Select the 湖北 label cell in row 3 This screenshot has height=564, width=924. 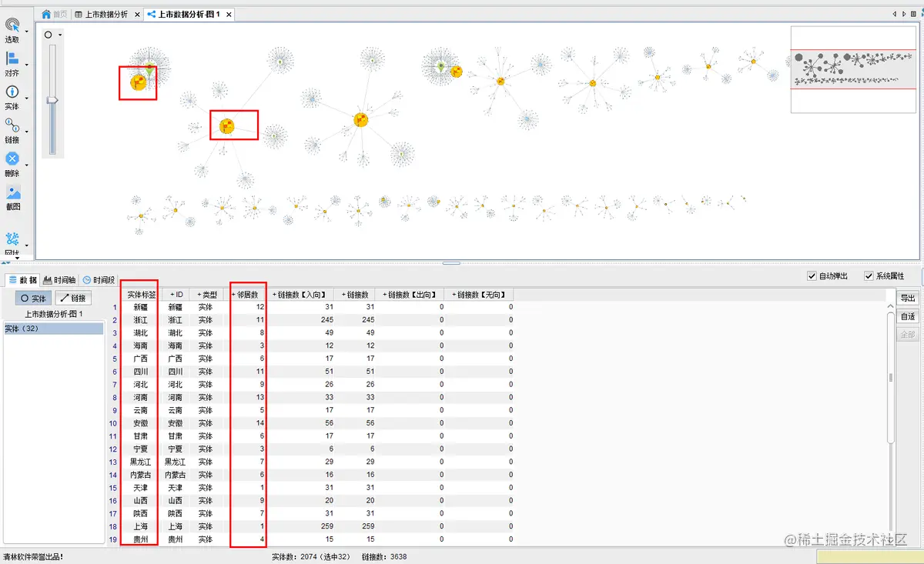141,333
